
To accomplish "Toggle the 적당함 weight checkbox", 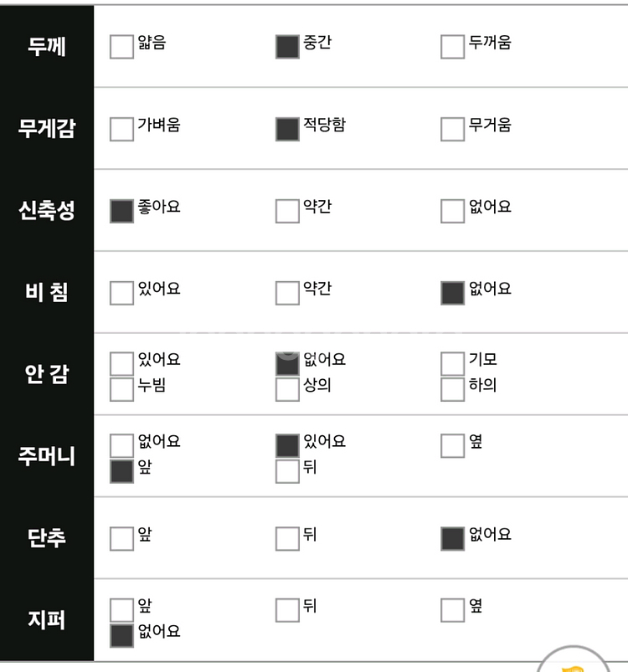I will click(x=287, y=129).
